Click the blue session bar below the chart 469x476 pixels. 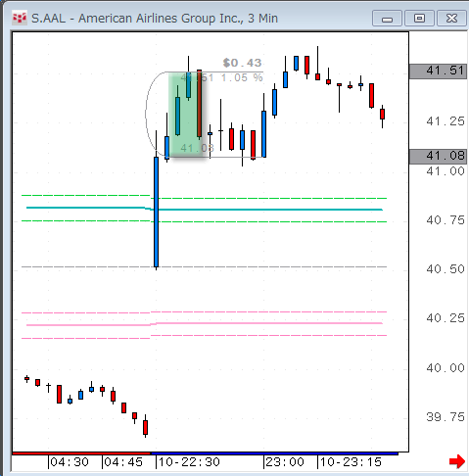tap(274, 453)
